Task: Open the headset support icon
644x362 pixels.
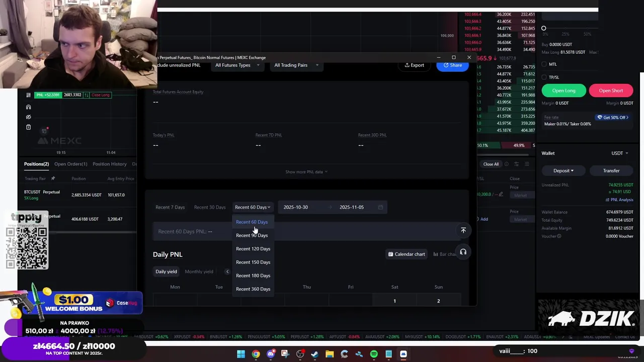Action: tap(463, 252)
